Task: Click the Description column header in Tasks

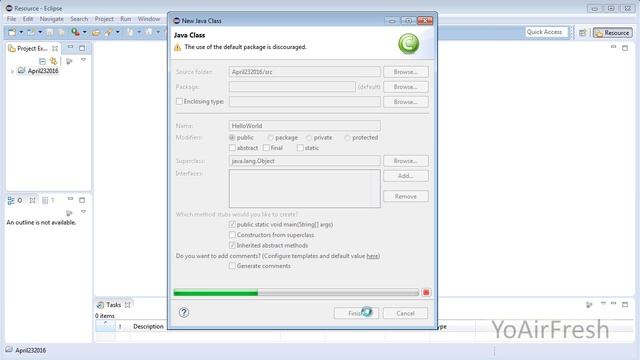Action: [148, 327]
